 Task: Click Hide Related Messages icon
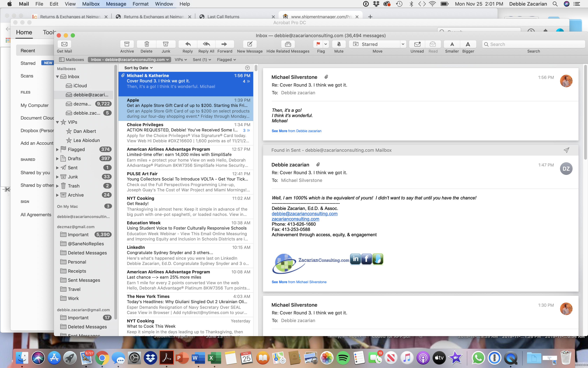[x=288, y=44]
